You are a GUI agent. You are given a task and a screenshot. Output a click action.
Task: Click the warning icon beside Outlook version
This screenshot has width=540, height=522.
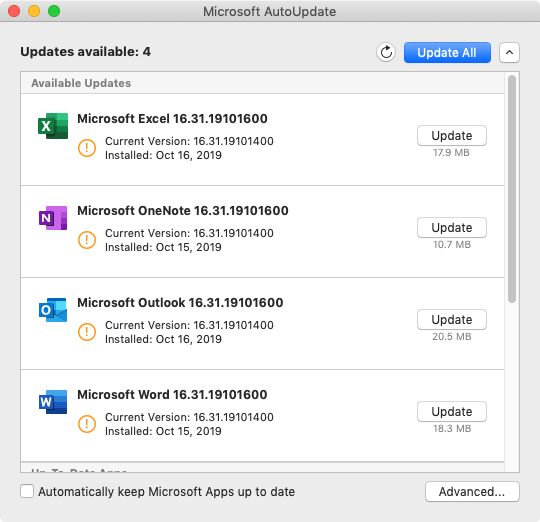pos(87,332)
